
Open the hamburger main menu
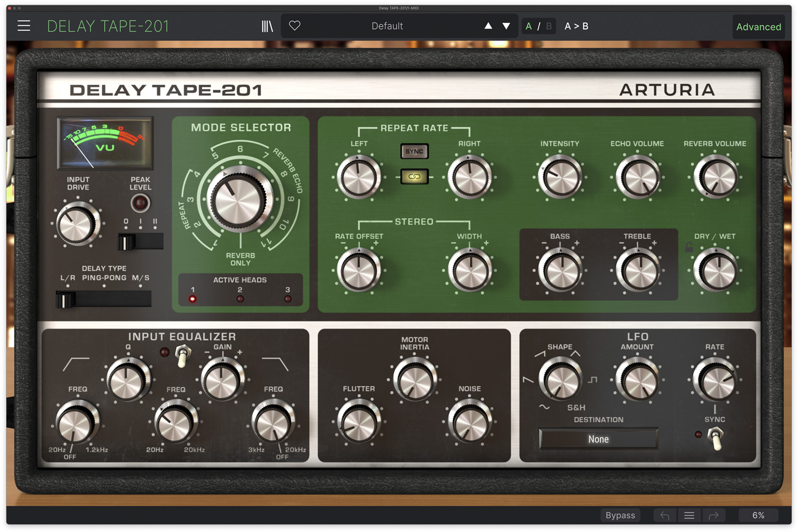point(24,26)
